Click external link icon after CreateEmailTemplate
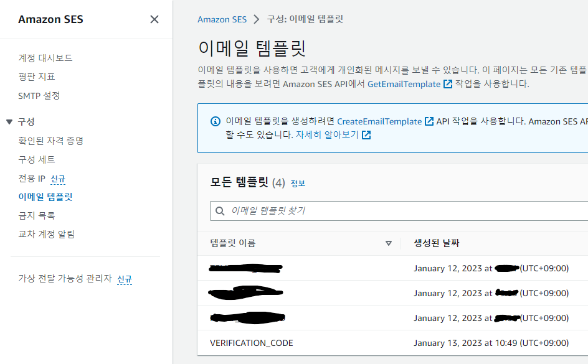This screenshot has width=588, height=364. [x=429, y=121]
